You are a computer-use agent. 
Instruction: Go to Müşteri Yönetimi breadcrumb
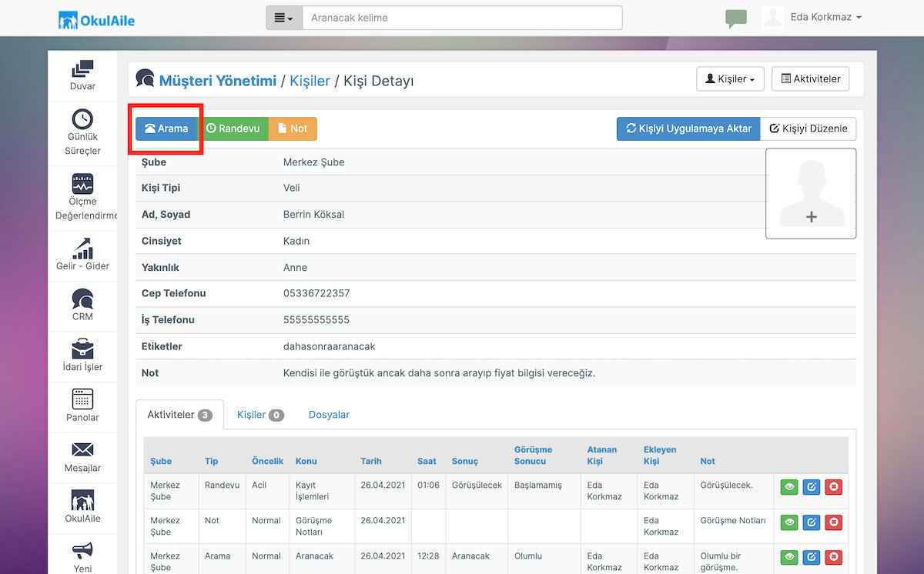pos(217,80)
